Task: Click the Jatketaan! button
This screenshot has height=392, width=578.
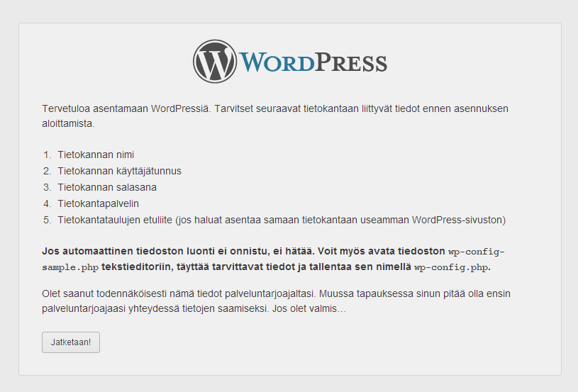Action: tap(71, 342)
